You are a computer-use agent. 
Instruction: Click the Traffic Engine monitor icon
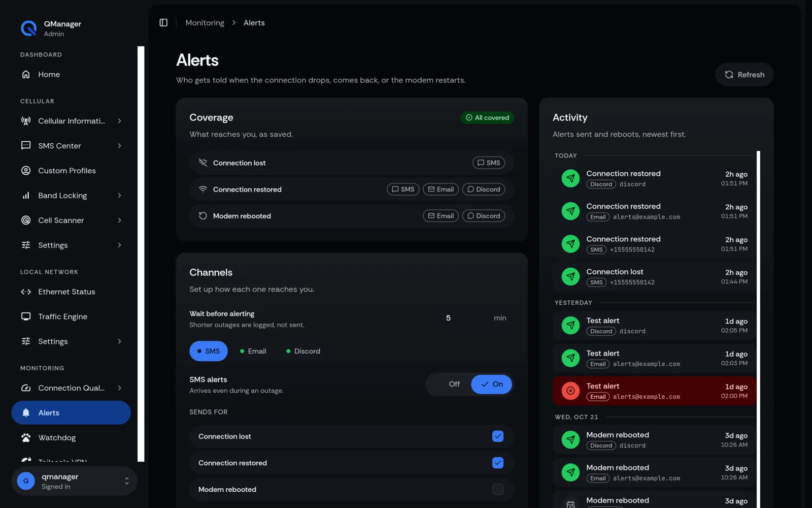point(26,316)
